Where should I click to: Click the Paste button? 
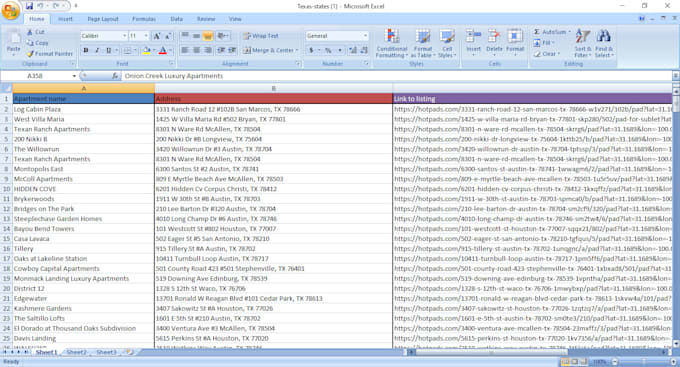(13, 43)
